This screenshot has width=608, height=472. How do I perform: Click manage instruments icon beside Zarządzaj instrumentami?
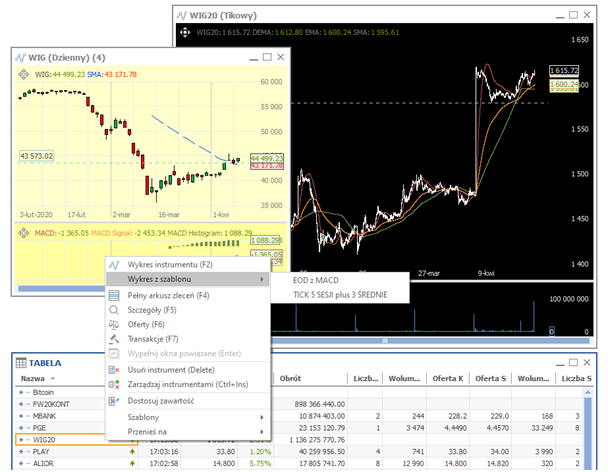coord(114,384)
